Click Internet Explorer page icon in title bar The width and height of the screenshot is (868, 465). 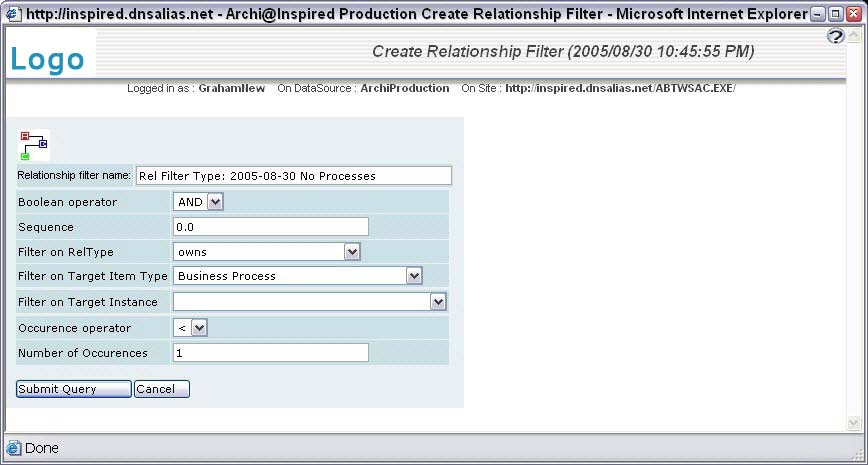(x=12, y=14)
